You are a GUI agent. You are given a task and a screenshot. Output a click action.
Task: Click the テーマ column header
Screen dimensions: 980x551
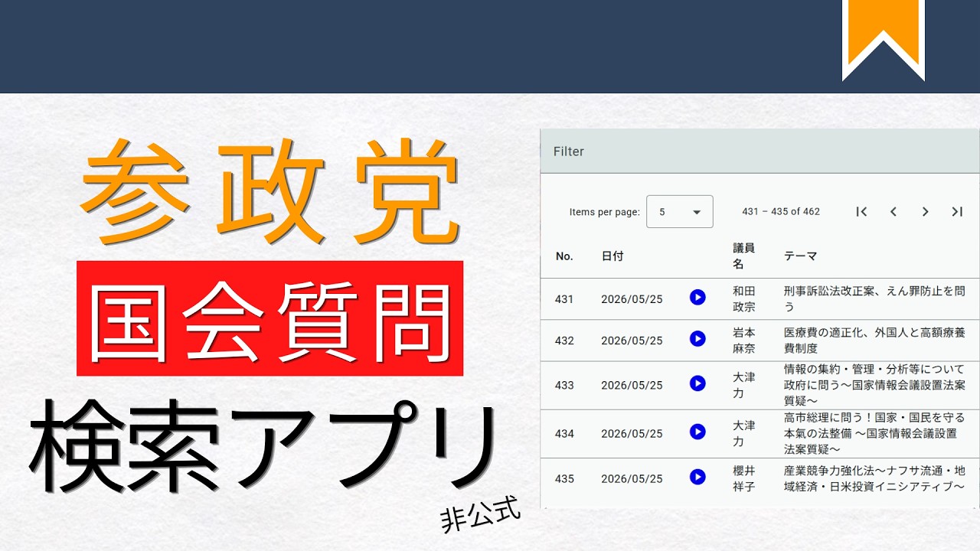[801, 256]
